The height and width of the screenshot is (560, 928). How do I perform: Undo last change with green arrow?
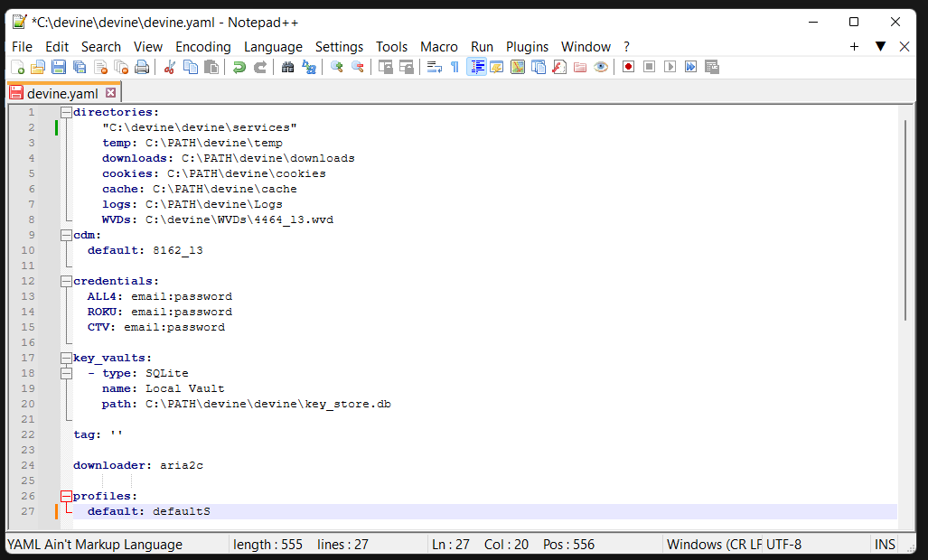point(239,67)
